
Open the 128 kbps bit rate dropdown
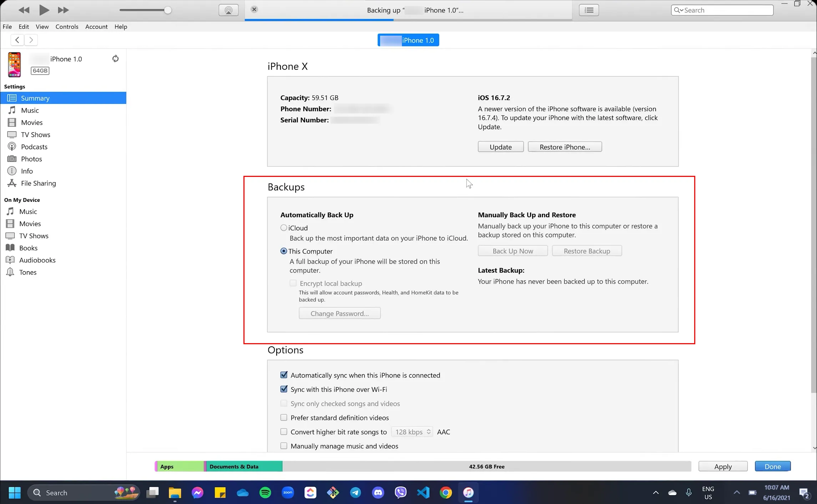[x=412, y=432]
